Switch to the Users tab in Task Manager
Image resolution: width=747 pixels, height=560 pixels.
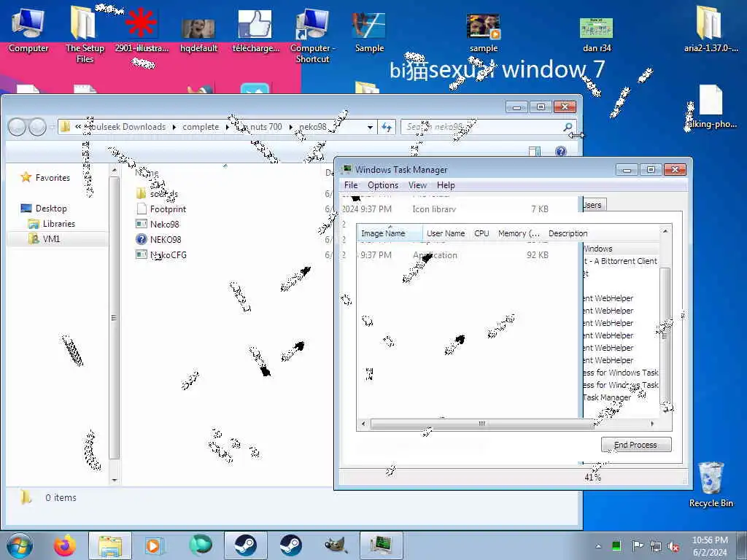[594, 205]
